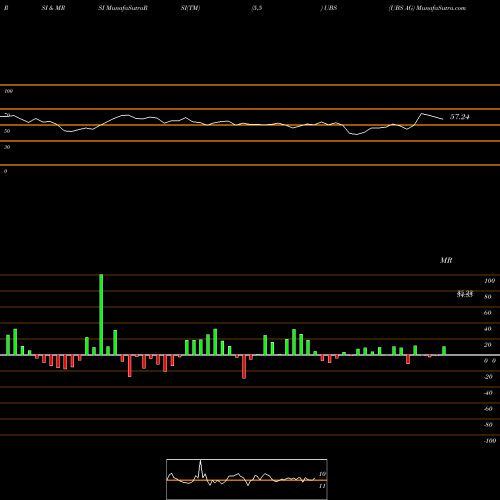Click the 20 label on MR axis
Image resolution: width=500 pixels, height=500 pixels.
488,345
